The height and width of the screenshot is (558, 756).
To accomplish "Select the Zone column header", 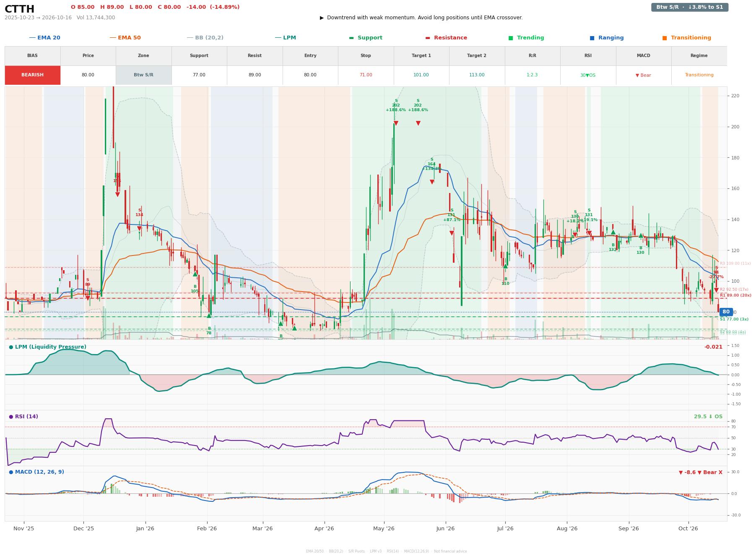I will [143, 56].
